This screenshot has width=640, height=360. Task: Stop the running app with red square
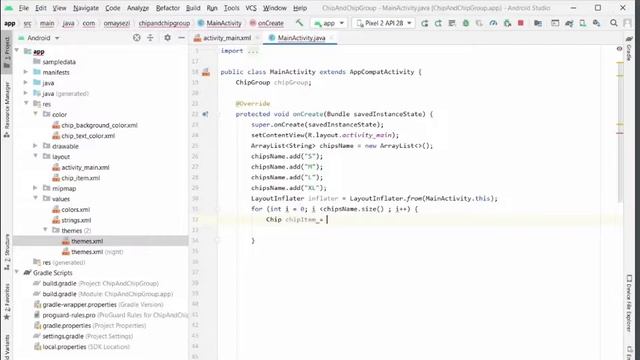520,23
